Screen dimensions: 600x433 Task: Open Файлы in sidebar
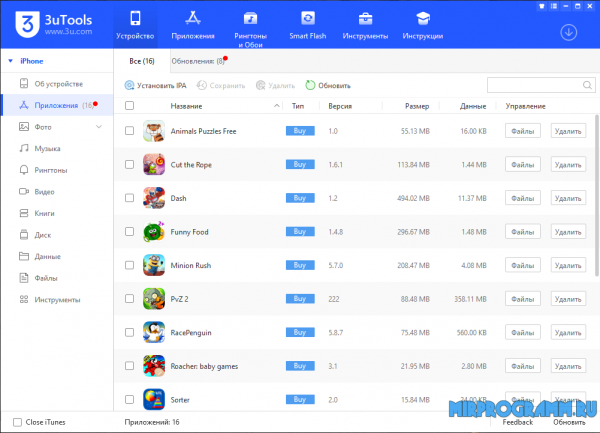click(x=57, y=278)
